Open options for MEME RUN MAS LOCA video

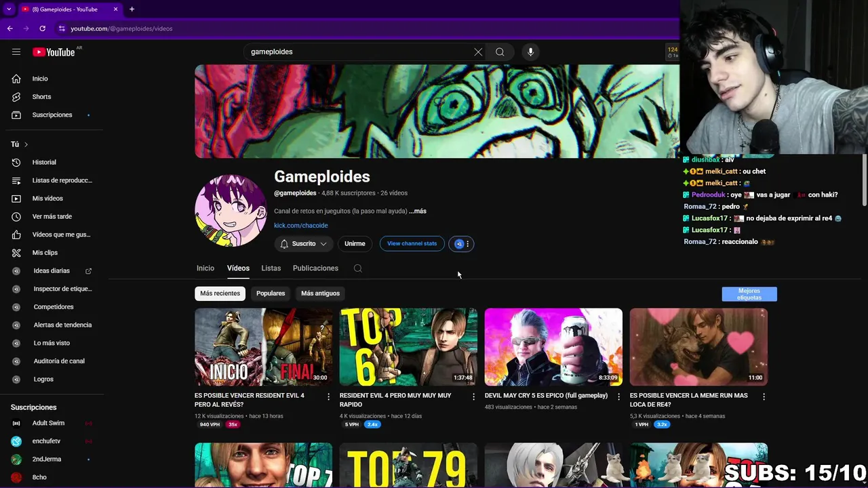(764, 396)
